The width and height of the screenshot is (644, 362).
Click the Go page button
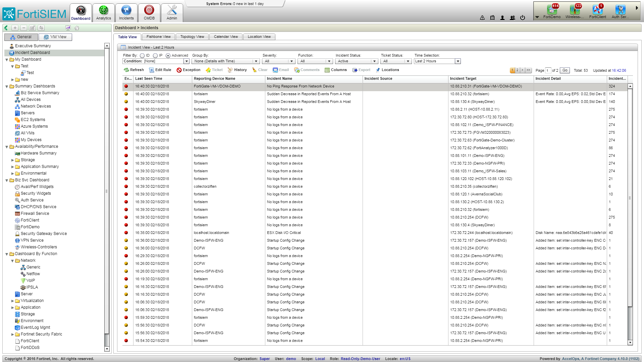[x=565, y=70]
